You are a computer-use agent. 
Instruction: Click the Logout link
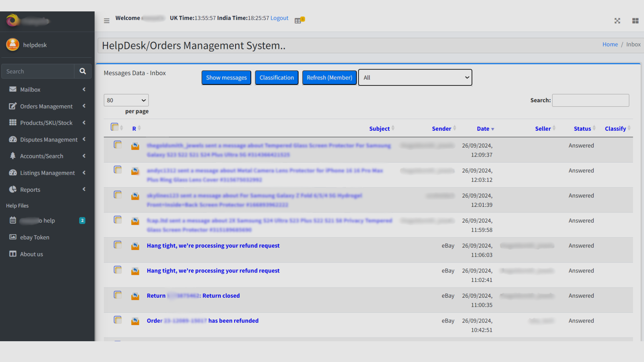[x=279, y=18]
